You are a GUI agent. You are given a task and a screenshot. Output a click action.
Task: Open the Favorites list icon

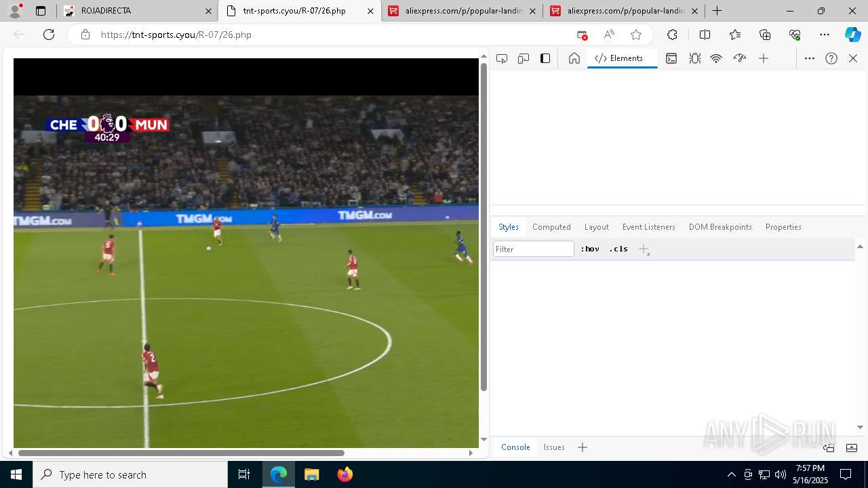click(735, 35)
